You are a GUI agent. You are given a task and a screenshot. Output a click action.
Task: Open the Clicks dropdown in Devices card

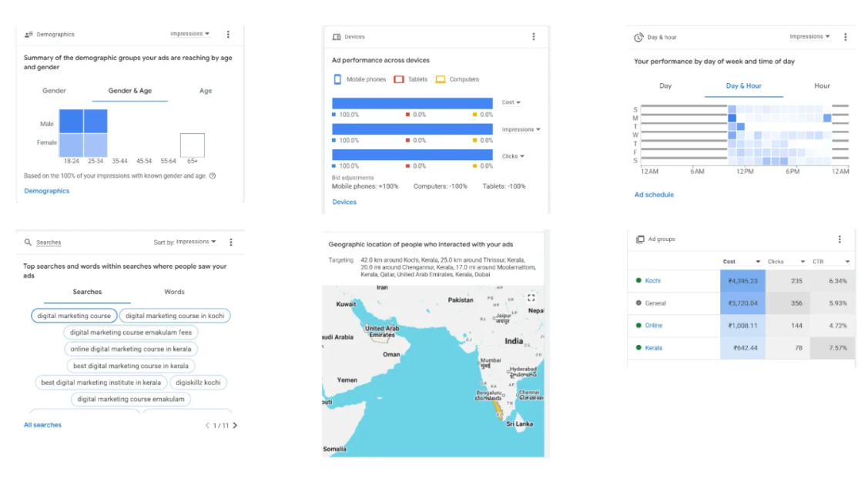pos(511,156)
